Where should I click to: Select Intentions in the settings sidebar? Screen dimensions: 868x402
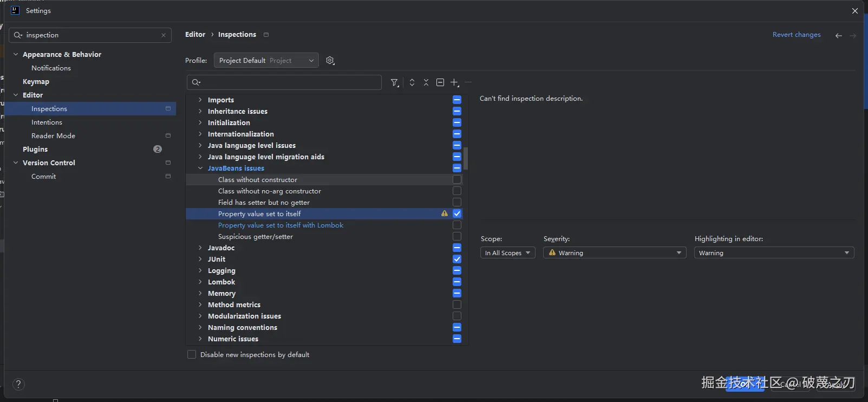tap(47, 122)
